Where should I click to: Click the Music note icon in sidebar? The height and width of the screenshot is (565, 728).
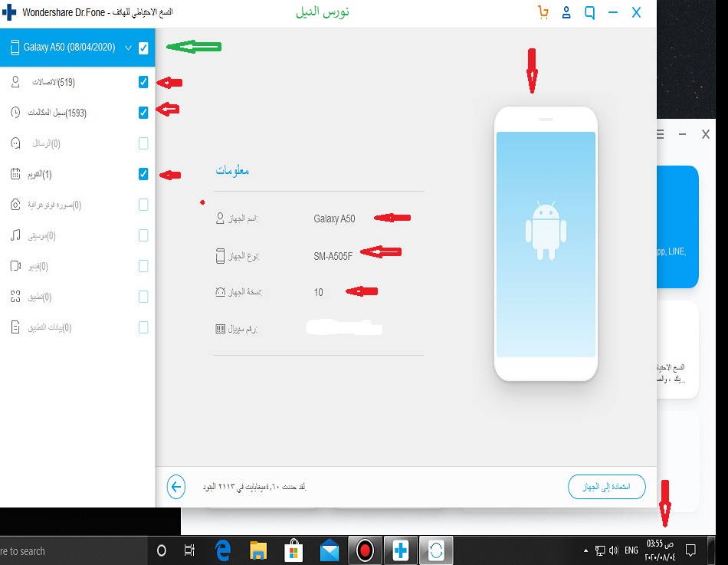(15, 235)
